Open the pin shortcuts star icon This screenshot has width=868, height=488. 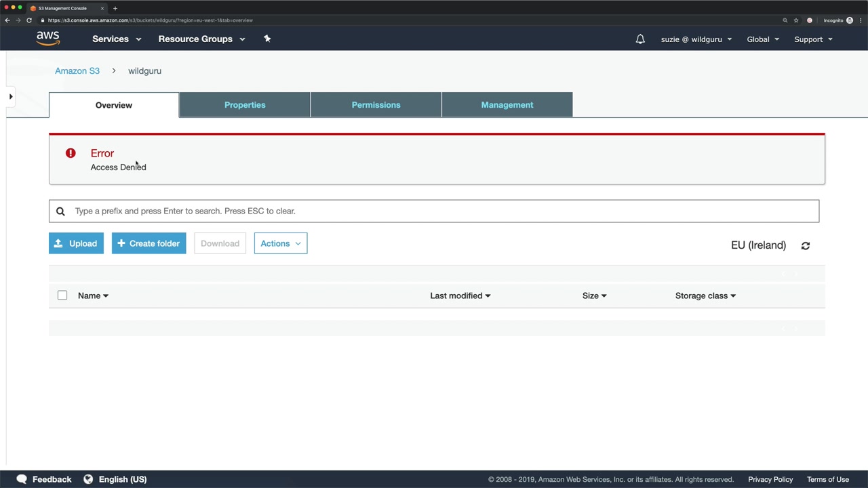pos(267,39)
